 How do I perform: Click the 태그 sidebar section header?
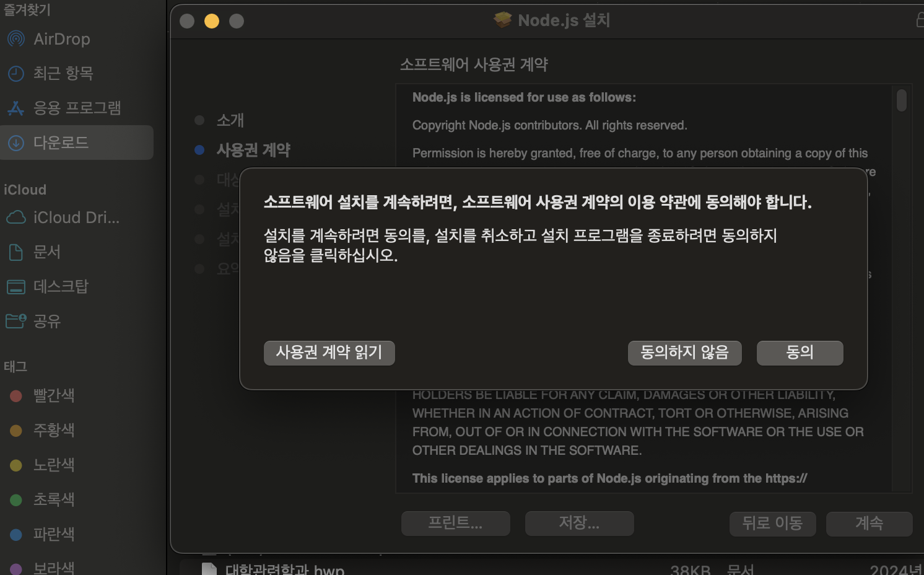(x=15, y=366)
